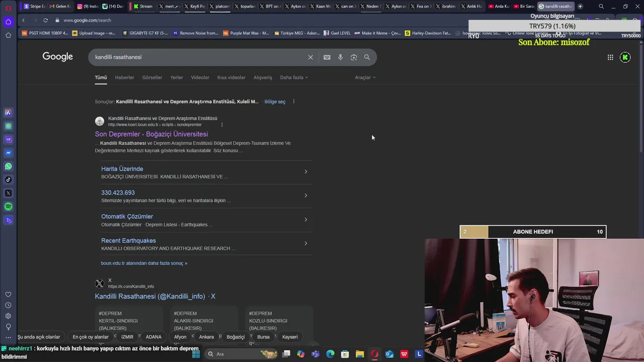
Task: Open WhatsApp in Opera sidebar
Action: pos(8,166)
